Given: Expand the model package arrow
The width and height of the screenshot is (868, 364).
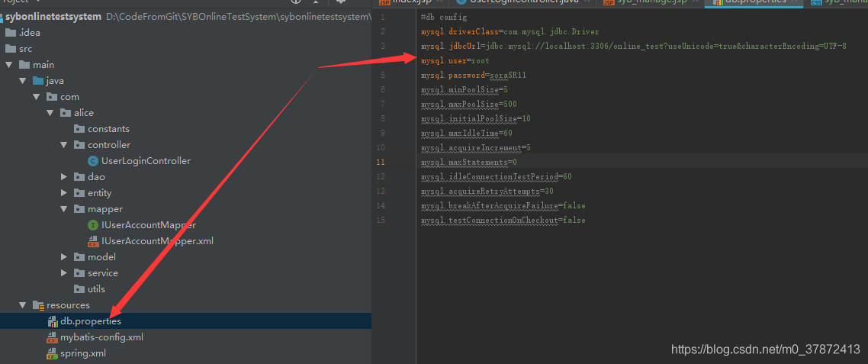Looking at the screenshot, I should pyautogui.click(x=64, y=257).
